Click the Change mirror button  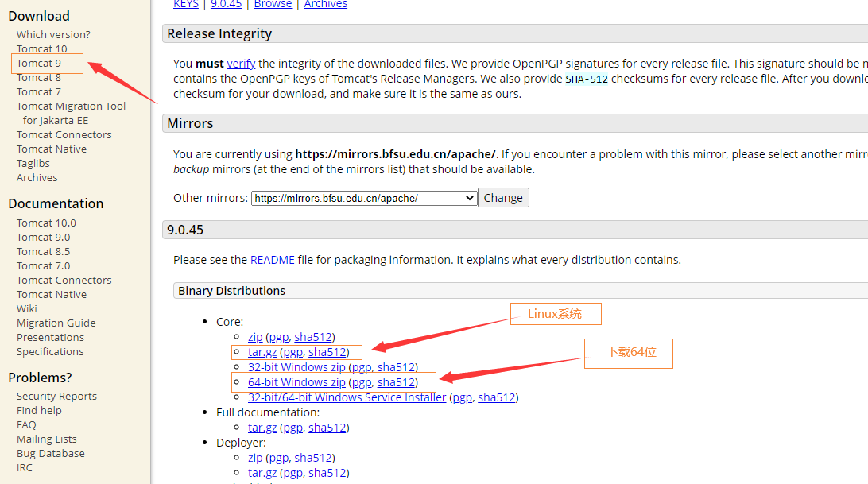(x=503, y=198)
